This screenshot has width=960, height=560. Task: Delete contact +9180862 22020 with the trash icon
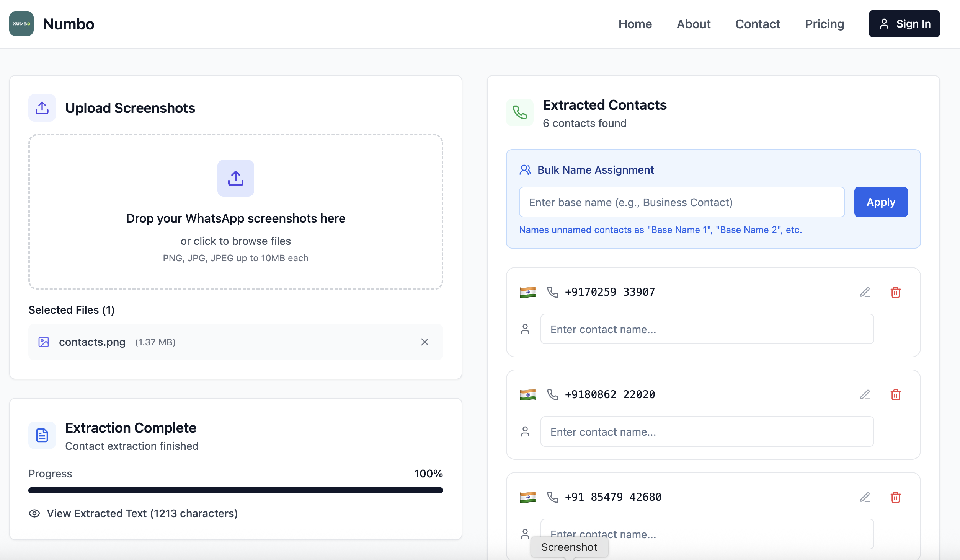tap(895, 395)
